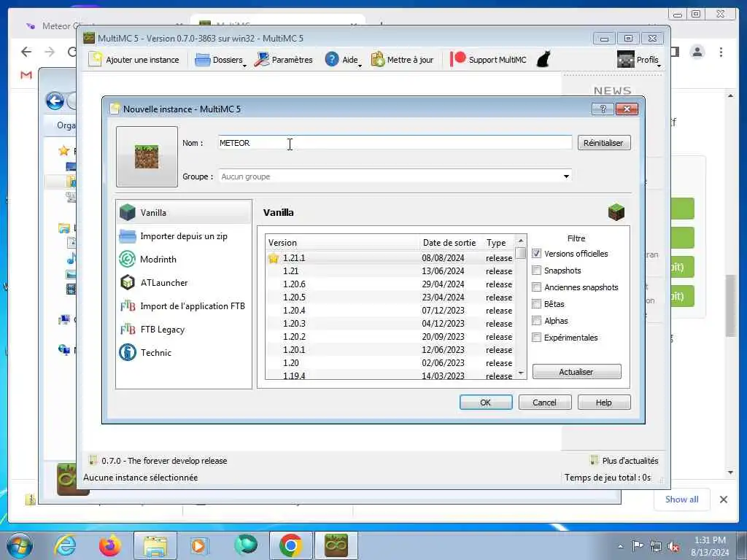Click the version list scroll up arrow
The height and width of the screenshot is (560, 747).
pyautogui.click(x=521, y=241)
